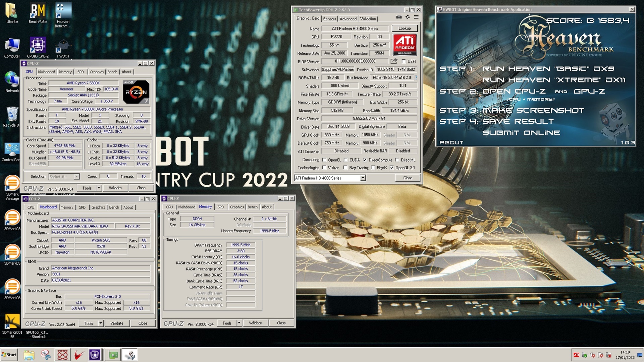The width and height of the screenshot is (644, 362).
Task: Open the SPD tab in CPU-Z Memory window
Action: [x=221, y=207]
